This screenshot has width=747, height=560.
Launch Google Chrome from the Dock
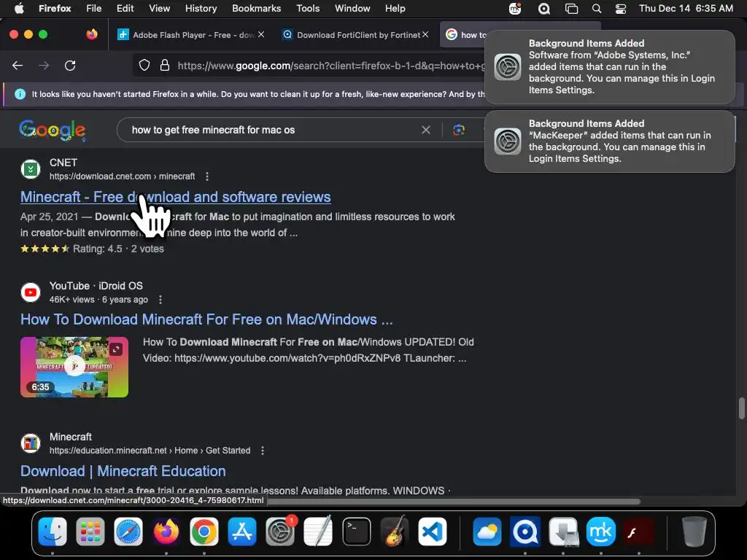tap(204, 532)
